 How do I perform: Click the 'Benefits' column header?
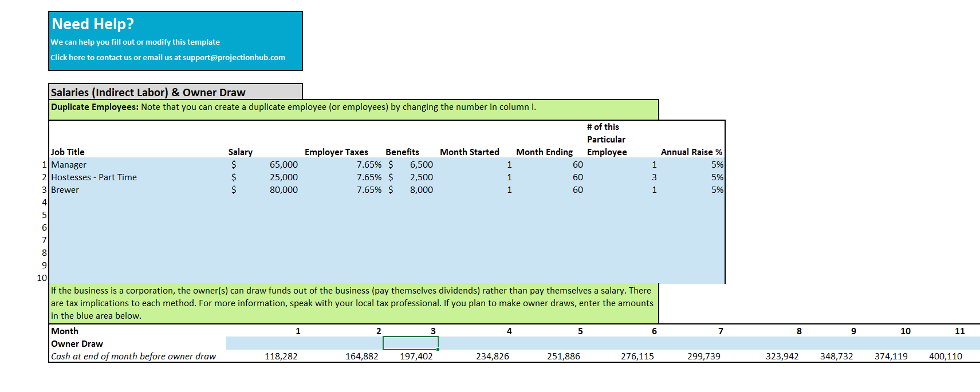(x=402, y=152)
